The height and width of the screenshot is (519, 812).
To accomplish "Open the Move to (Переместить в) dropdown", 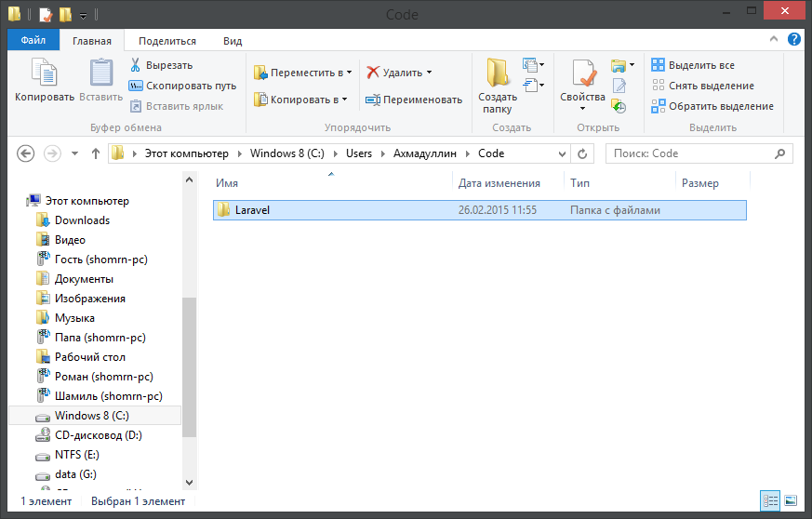I will (x=302, y=73).
